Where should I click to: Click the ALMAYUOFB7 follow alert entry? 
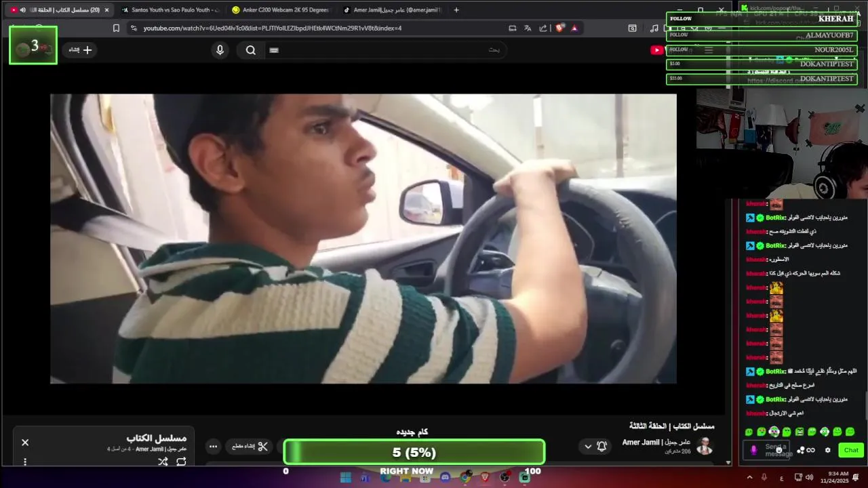pyautogui.click(x=762, y=35)
